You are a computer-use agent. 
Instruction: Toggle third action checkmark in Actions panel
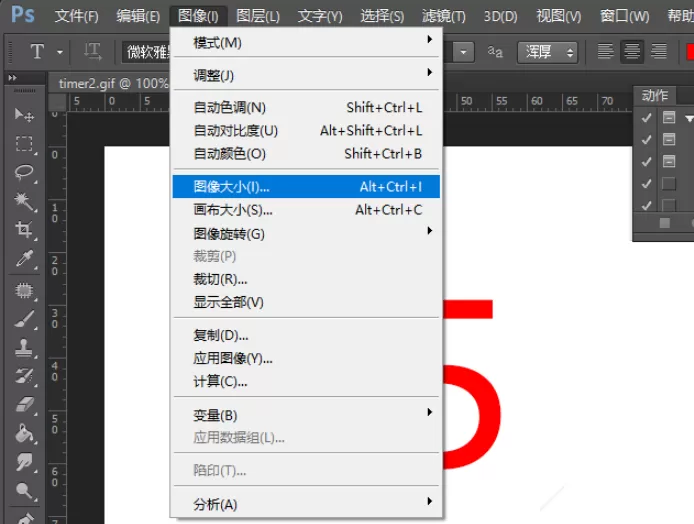tap(646, 162)
